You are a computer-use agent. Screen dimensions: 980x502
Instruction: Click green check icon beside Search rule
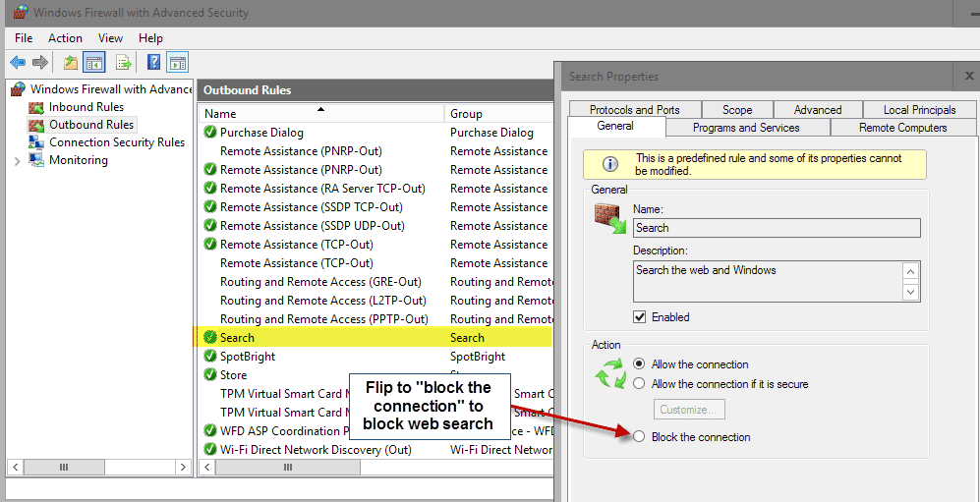210,338
